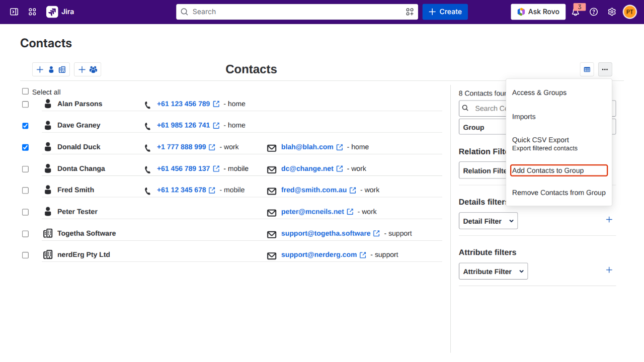
Task: Open external link icon next to +61 123 456 789
Action: 216,104
